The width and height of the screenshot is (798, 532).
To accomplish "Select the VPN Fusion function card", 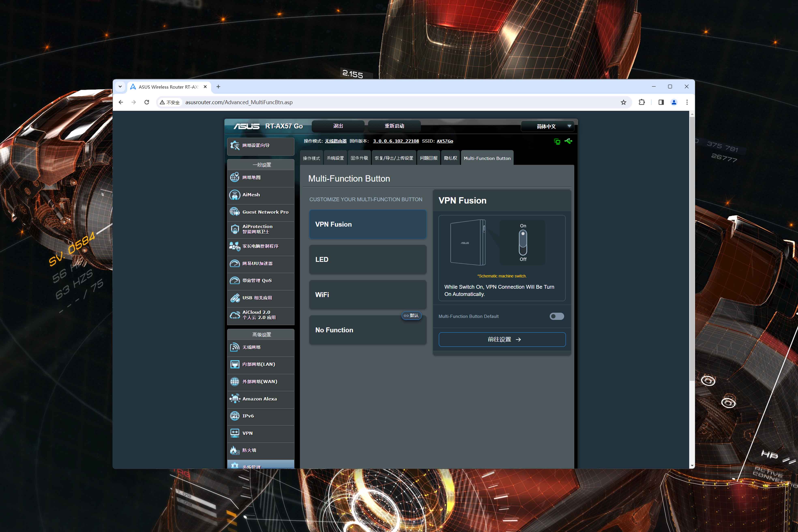I will click(367, 224).
